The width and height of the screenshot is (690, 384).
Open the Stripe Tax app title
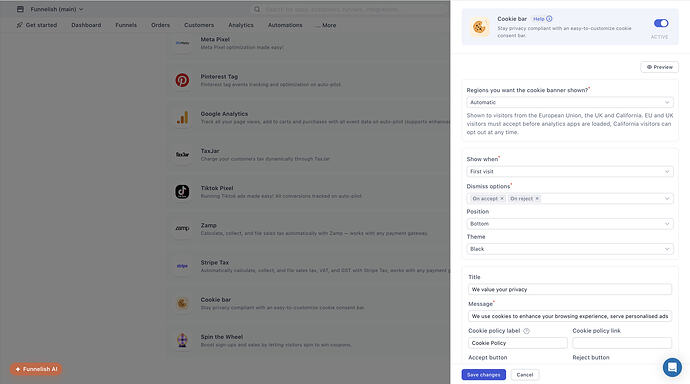(x=215, y=262)
